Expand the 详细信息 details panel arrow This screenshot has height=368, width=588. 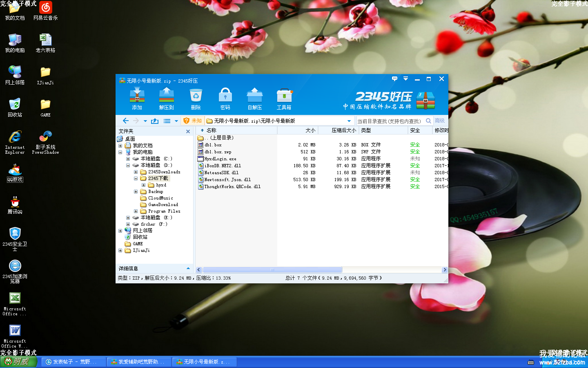tap(188, 268)
